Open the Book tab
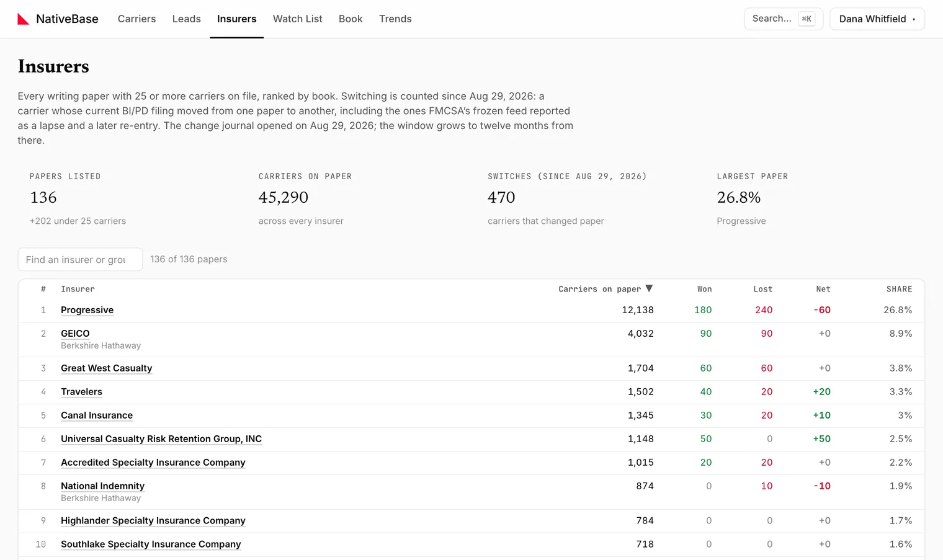The height and width of the screenshot is (560, 943). click(x=351, y=19)
